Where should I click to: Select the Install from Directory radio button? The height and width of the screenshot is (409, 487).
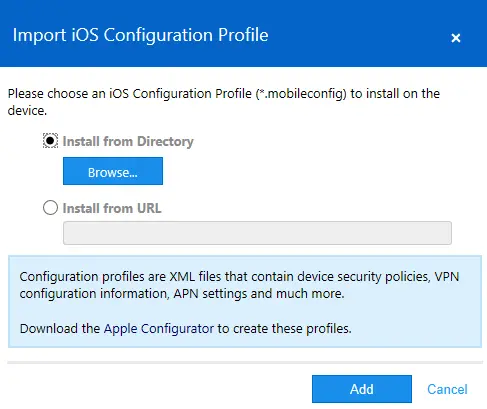50,141
